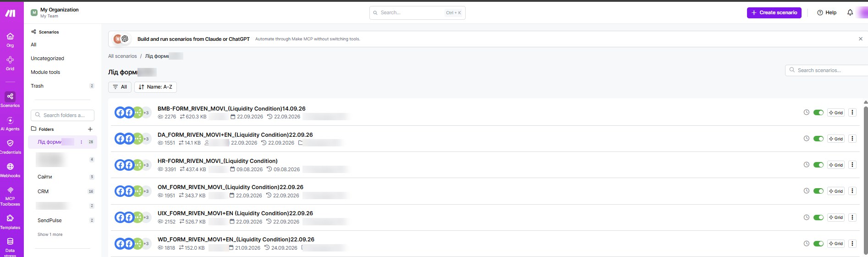Open schedule clock icon for BMB-FORM_RIVEN_MOVI scenario
Screen dimensions: 868x257
[807, 112]
